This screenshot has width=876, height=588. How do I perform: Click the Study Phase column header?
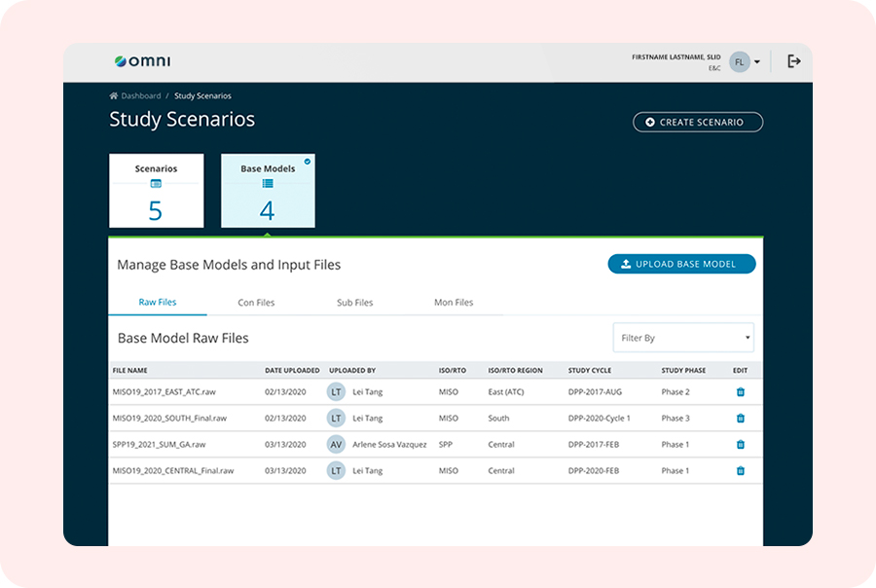coord(683,370)
